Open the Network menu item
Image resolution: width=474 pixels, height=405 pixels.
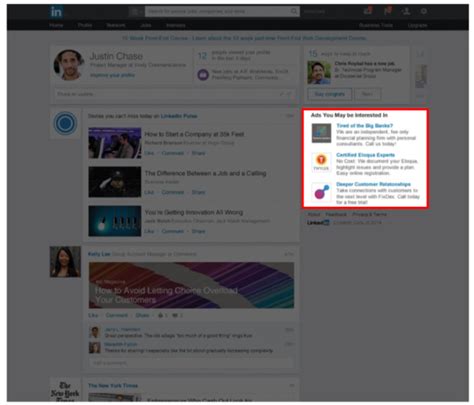click(x=115, y=25)
